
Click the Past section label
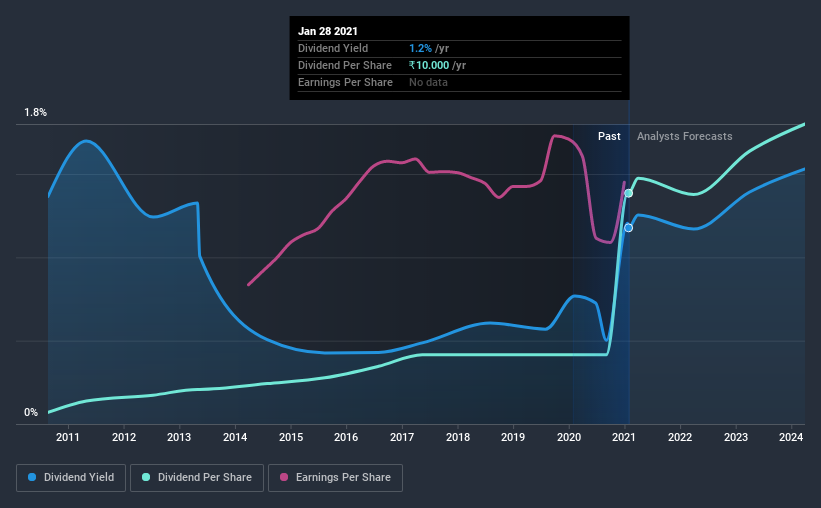[x=609, y=136]
